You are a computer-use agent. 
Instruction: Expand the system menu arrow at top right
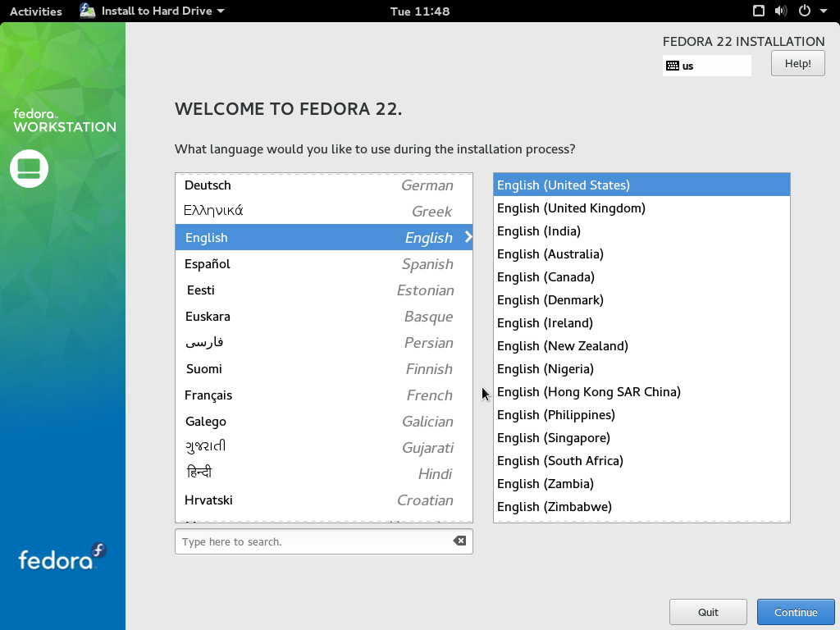point(824,11)
